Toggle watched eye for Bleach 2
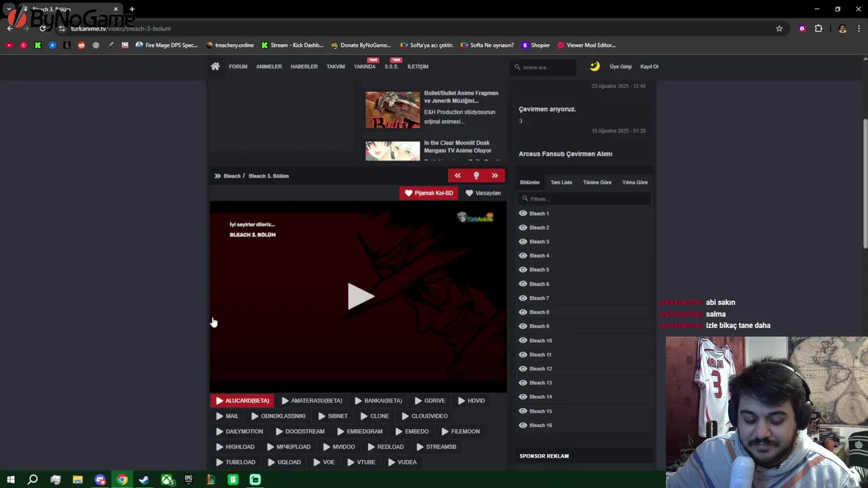The height and width of the screenshot is (488, 868). point(523,228)
